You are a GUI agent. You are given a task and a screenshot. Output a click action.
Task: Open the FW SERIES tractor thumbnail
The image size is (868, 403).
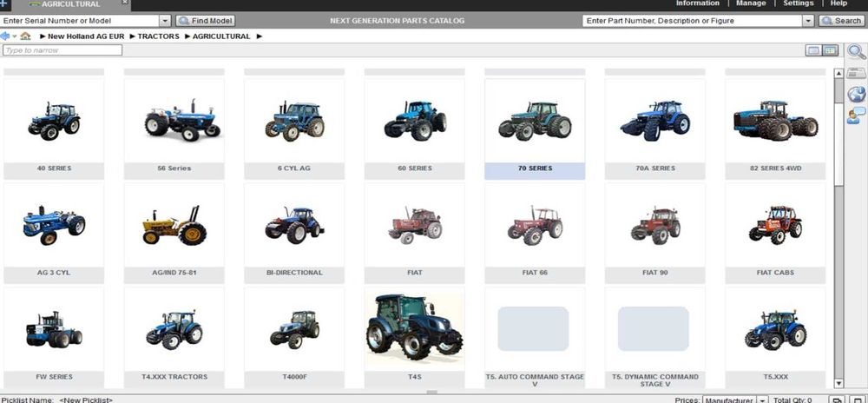(54, 330)
